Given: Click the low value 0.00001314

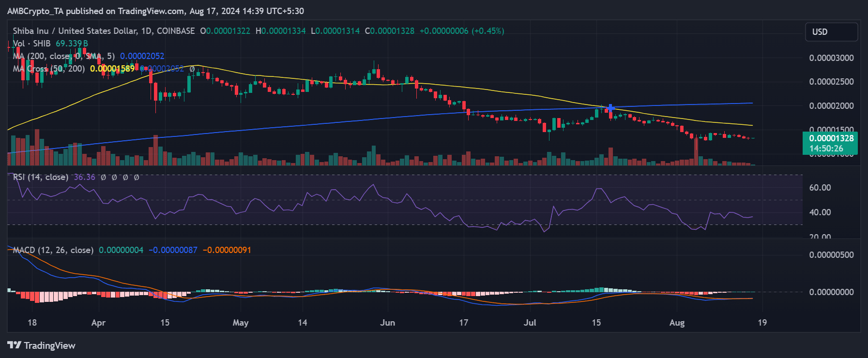Looking at the screenshot, I should pos(335,31).
